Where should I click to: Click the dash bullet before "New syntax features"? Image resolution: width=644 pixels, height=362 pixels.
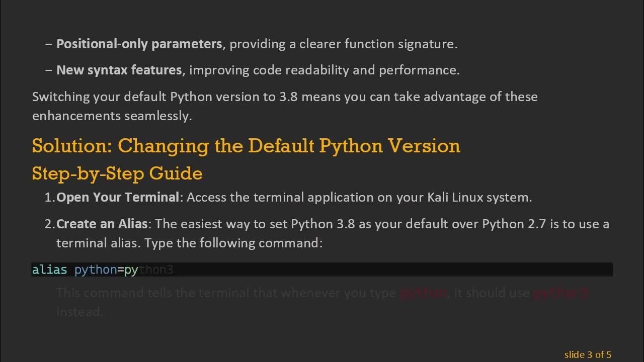[48, 70]
